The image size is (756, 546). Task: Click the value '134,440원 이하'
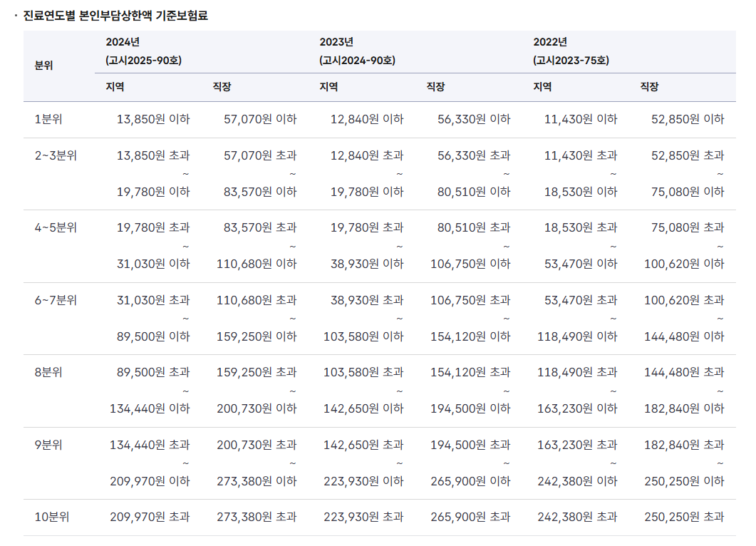(x=150, y=408)
